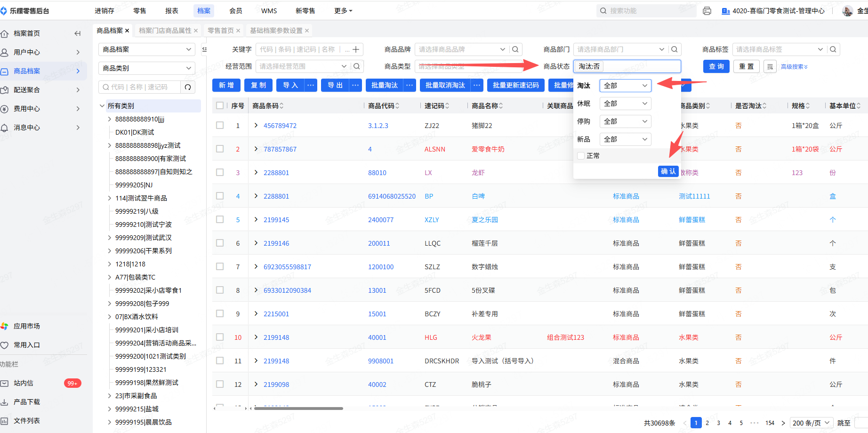This screenshot has width=868, height=433.
Task: Click search icon next to 商品部门 field
Action: (675, 49)
